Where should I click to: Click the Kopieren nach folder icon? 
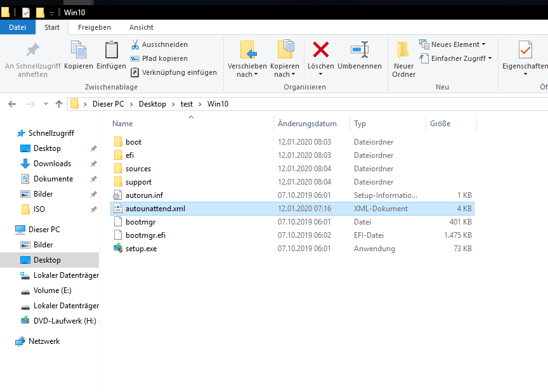click(285, 49)
